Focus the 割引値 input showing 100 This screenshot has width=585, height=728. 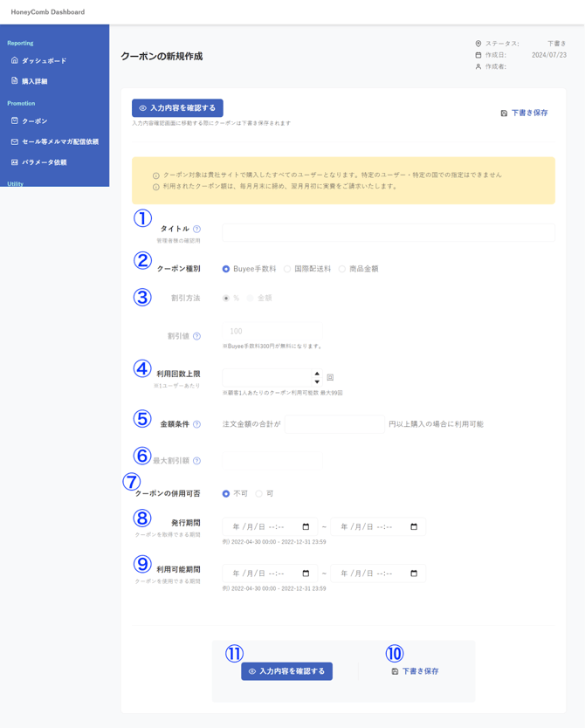click(272, 331)
